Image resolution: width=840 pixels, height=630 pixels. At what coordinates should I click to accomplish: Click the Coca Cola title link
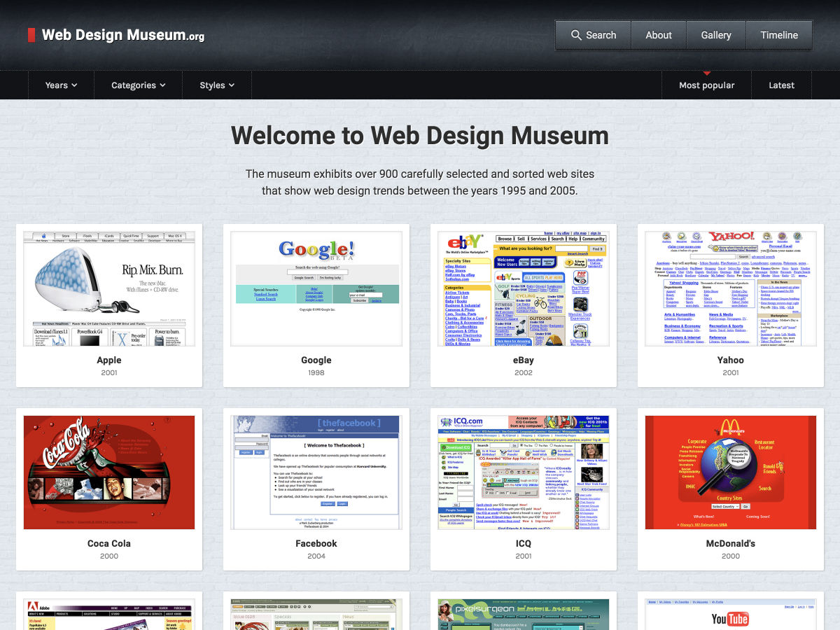point(109,543)
